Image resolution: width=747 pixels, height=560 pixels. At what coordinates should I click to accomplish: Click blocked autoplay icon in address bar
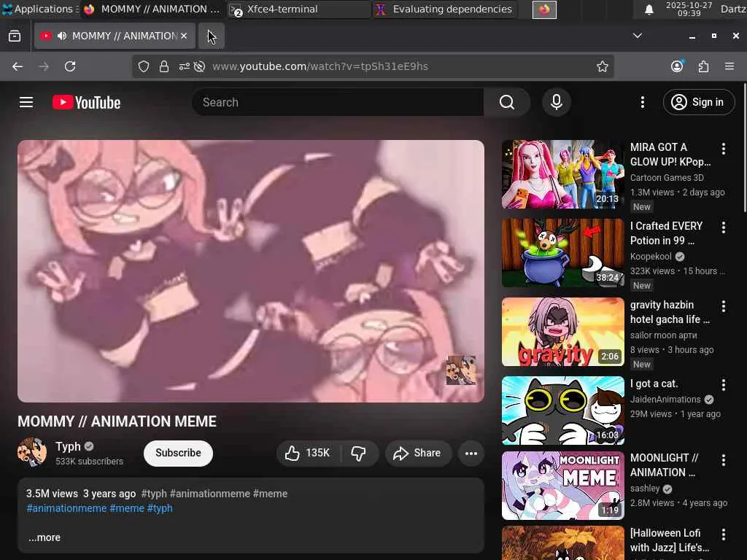coord(200,66)
